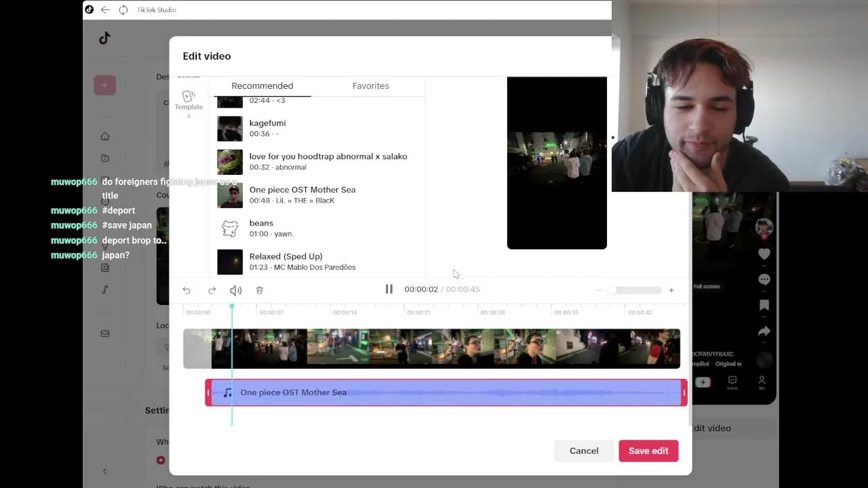This screenshot has width=868, height=488.
Task: Click the Cancel button
Action: coord(584,451)
